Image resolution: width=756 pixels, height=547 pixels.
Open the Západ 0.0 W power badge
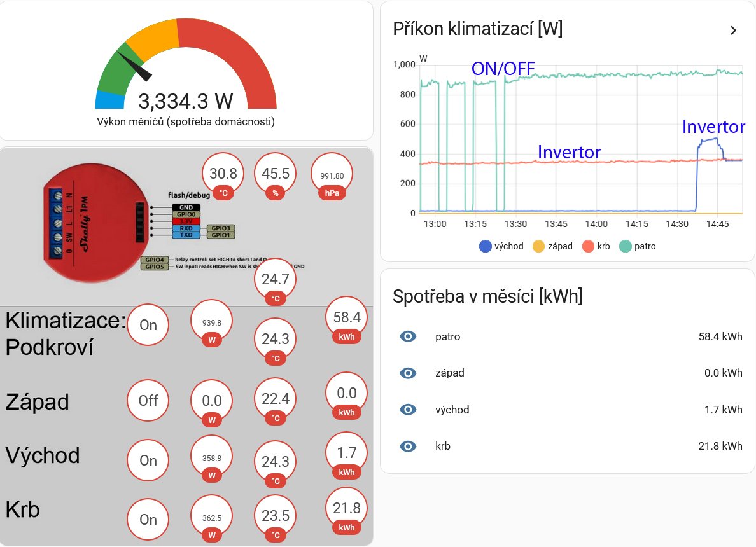coord(212,403)
